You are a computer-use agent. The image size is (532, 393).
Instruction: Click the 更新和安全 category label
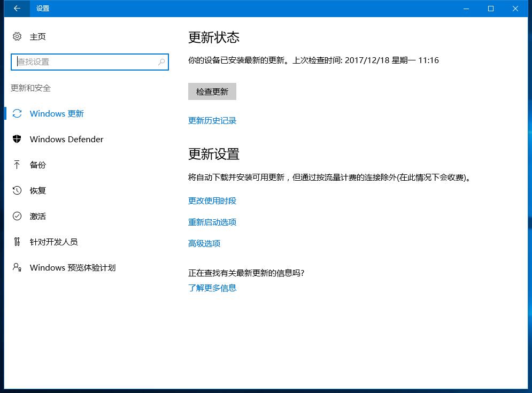pos(30,88)
